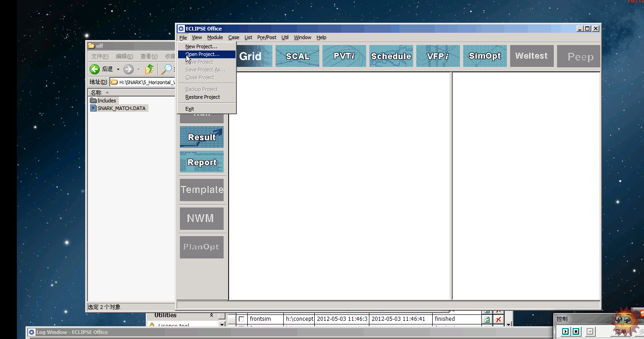The height and width of the screenshot is (339, 644).
Task: Open the Module menu
Action: (x=215, y=37)
